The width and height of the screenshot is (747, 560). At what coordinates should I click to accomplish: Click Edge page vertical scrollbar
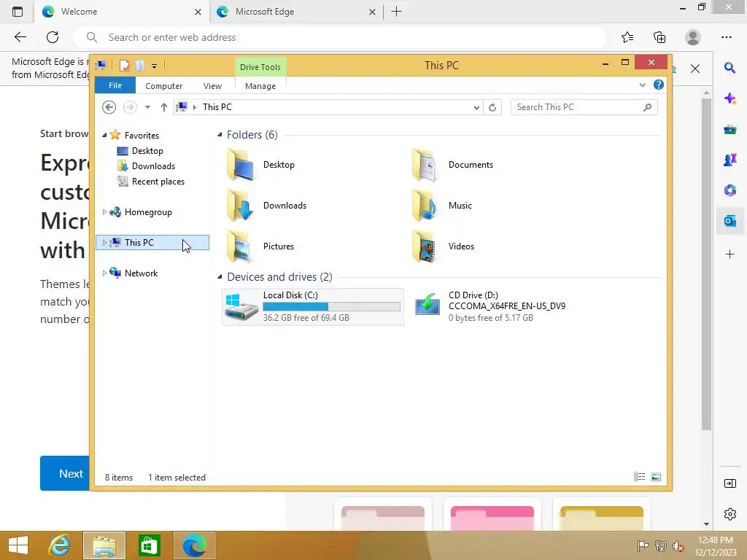(x=706, y=264)
